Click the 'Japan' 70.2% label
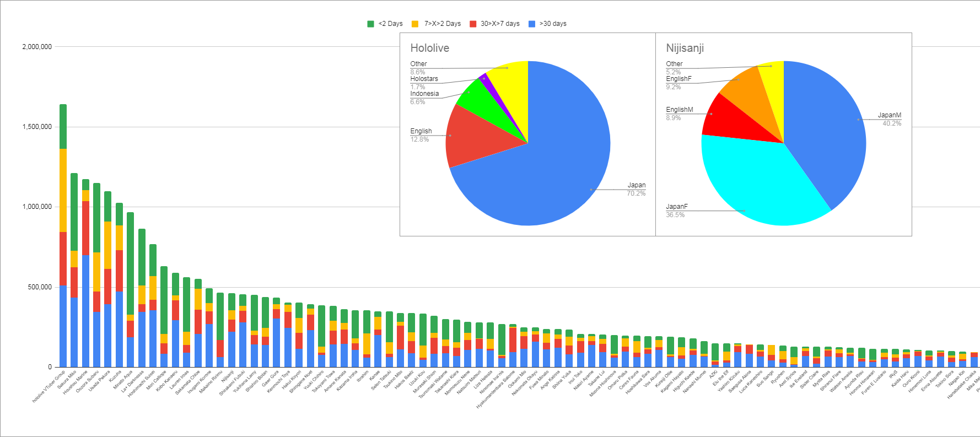980x437 pixels. (636, 189)
